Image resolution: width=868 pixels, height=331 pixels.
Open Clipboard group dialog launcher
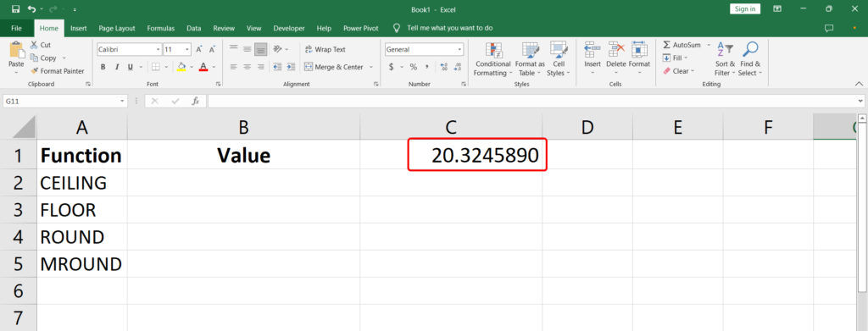click(x=87, y=84)
